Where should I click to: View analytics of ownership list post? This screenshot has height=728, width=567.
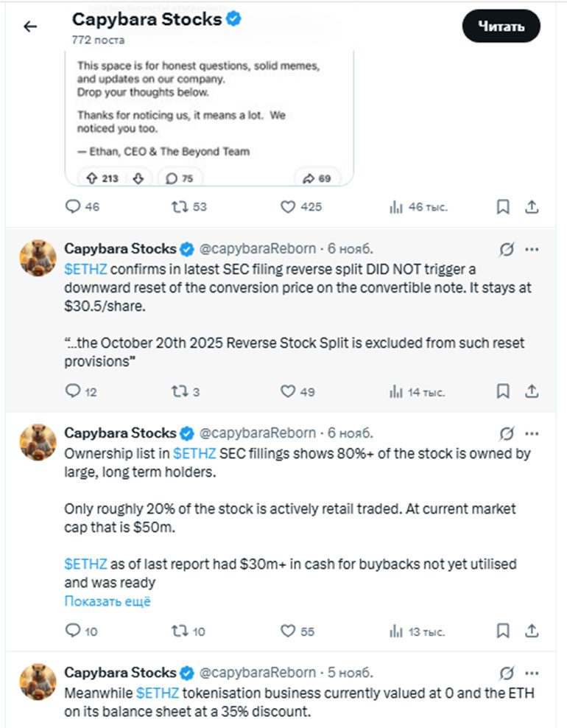pos(396,631)
